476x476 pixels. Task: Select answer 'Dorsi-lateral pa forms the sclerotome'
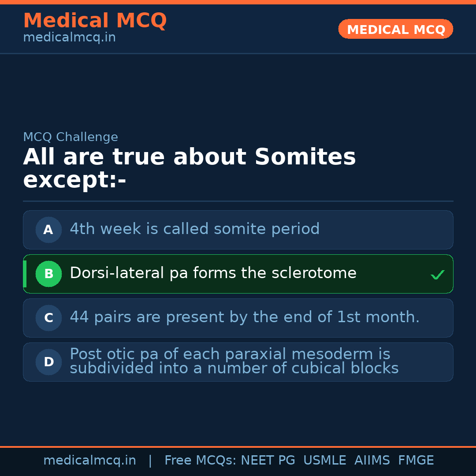pos(213,273)
